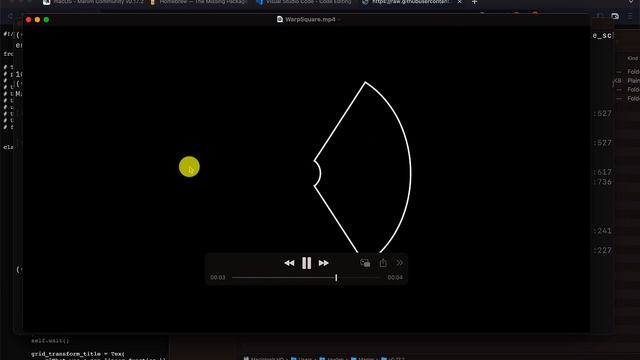The width and height of the screenshot is (640, 360).
Task: Open a new browser tab
Action: point(474,2)
